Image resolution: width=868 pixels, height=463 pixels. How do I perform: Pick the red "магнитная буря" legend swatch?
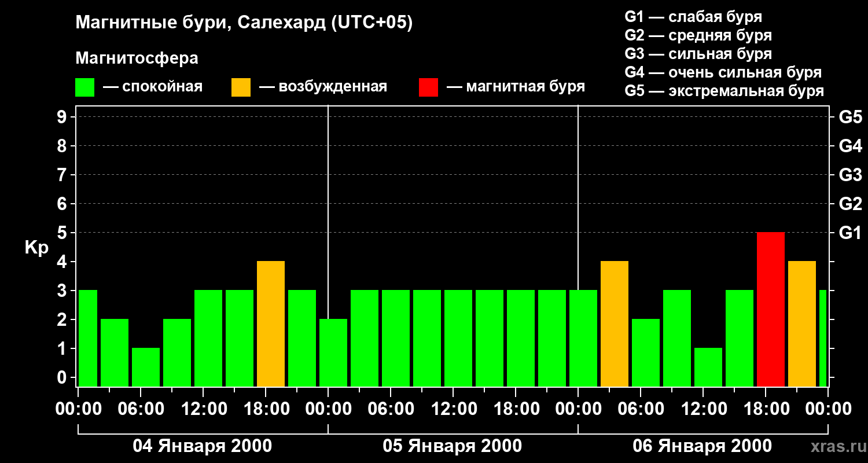click(x=429, y=87)
